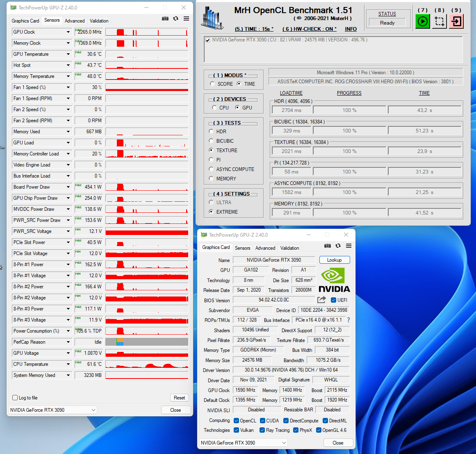Enable the Log to file checkbox

coord(15,398)
